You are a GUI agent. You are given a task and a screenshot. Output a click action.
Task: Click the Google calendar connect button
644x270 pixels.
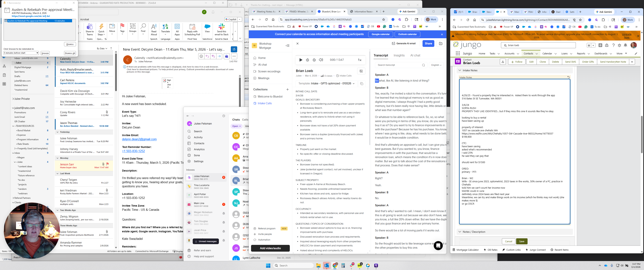pyautogui.click(x=380, y=34)
